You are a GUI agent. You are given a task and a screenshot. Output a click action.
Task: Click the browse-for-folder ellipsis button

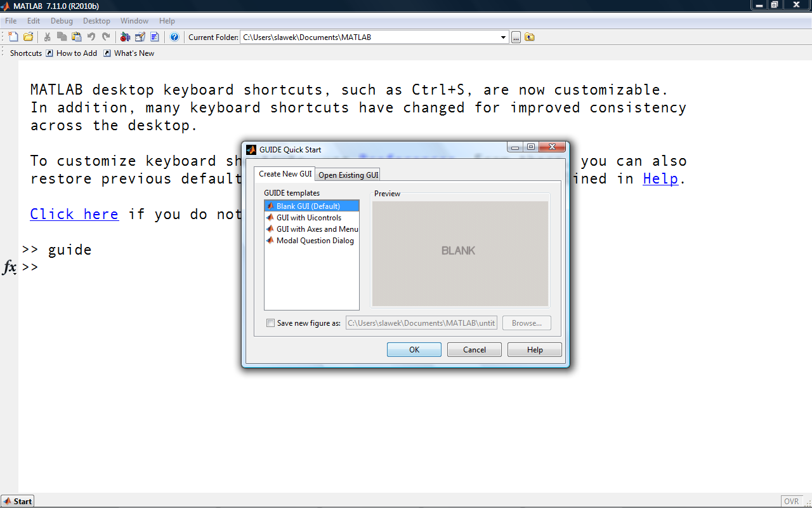click(x=516, y=37)
